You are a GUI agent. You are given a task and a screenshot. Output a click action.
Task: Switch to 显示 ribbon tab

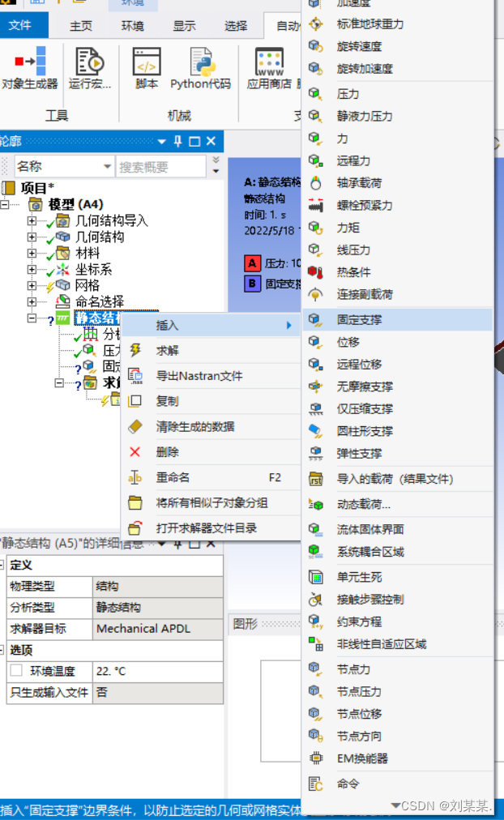184,26
